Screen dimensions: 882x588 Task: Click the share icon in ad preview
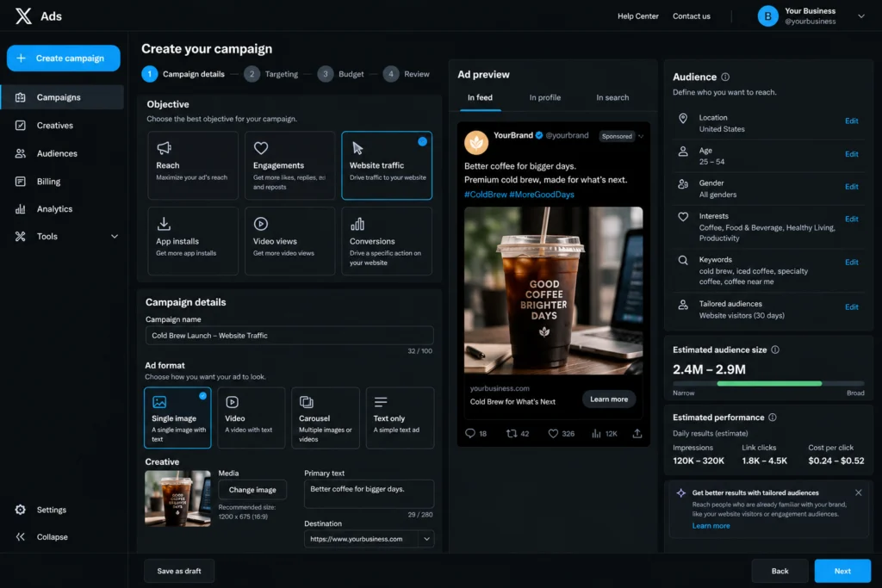(x=637, y=433)
